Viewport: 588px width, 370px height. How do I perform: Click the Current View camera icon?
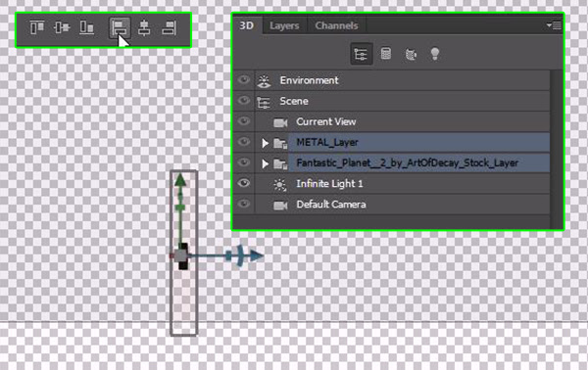click(280, 122)
